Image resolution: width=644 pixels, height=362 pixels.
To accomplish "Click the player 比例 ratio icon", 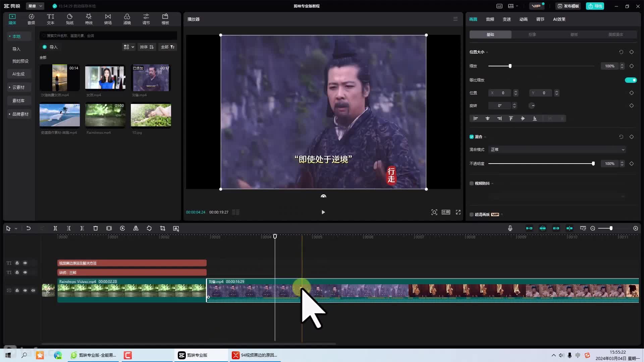I will click(446, 212).
